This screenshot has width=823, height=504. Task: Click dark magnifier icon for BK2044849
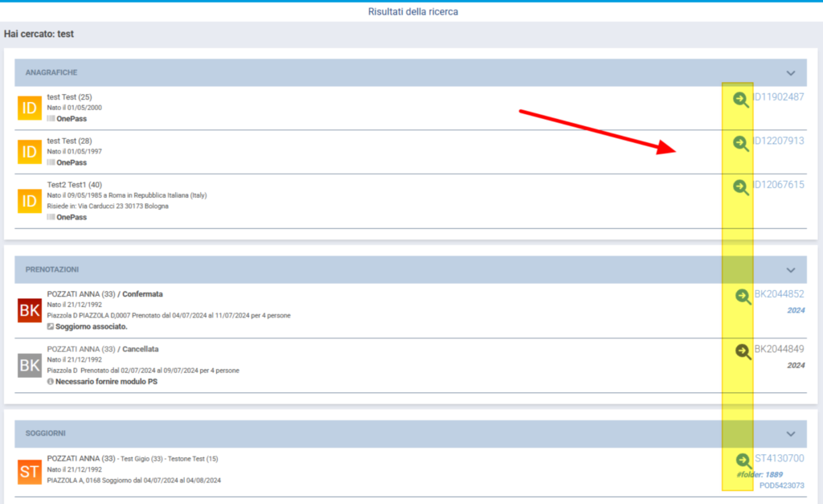[x=743, y=350]
